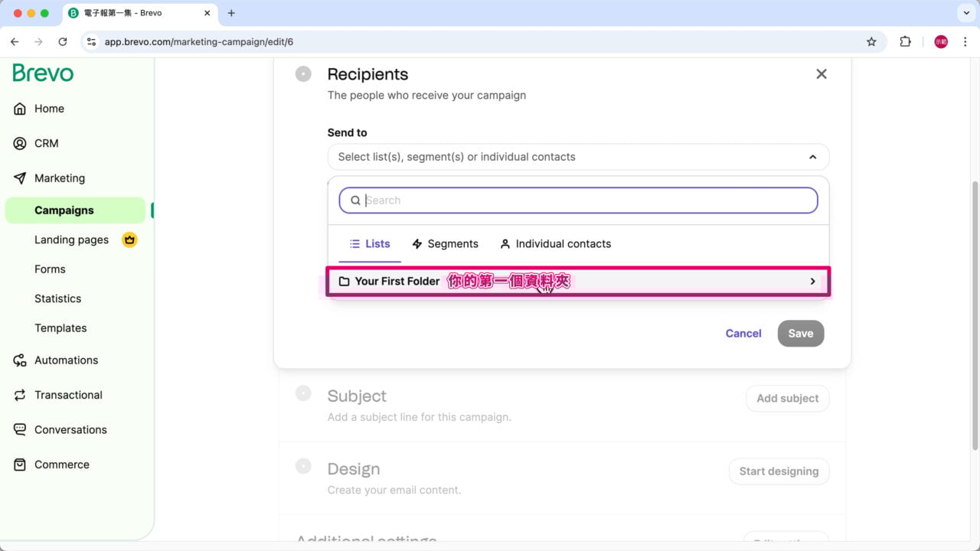Select the Lists tab
The image size is (980, 551).
click(370, 244)
